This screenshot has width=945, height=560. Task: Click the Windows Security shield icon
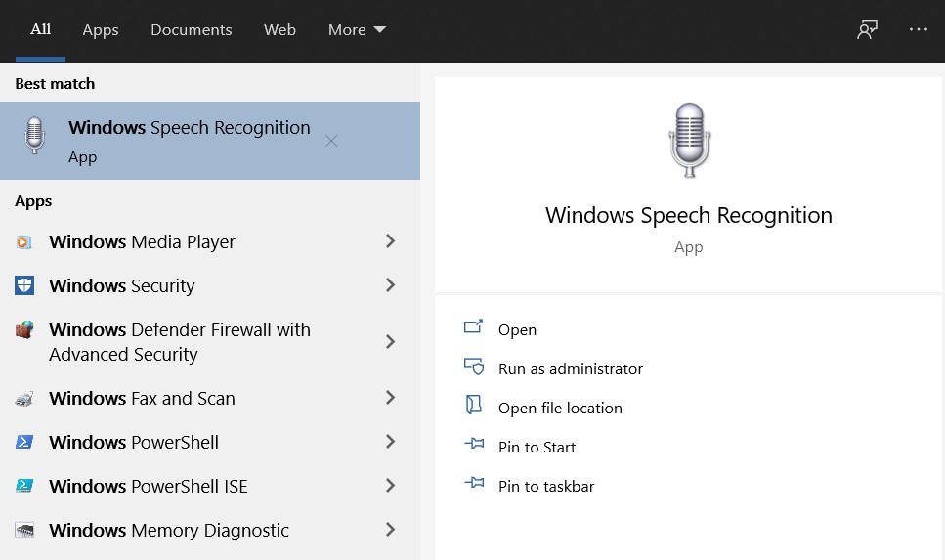pos(24,285)
